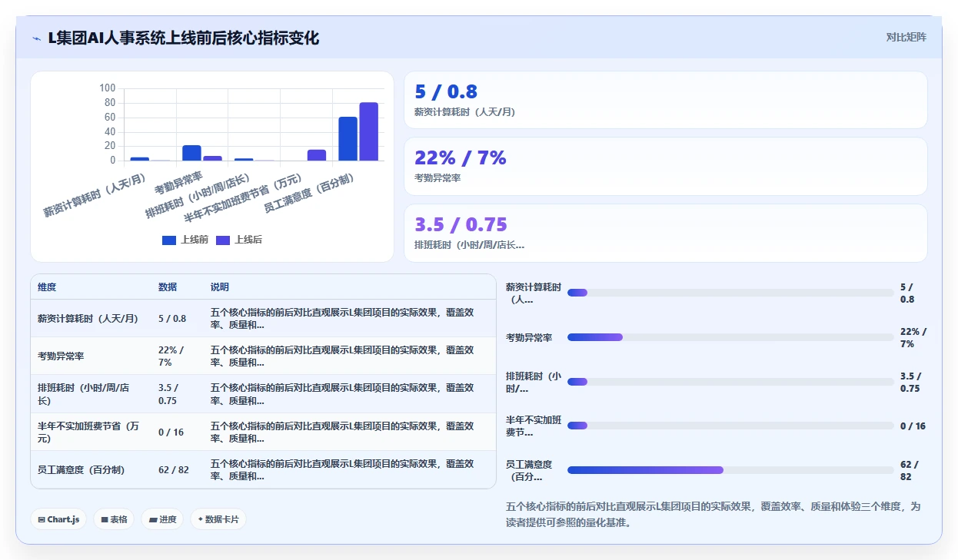Click the dashboard title L集团AI人事系统上线前后核心指标变化
Screen dimensions: 958x560
[x=183, y=38]
